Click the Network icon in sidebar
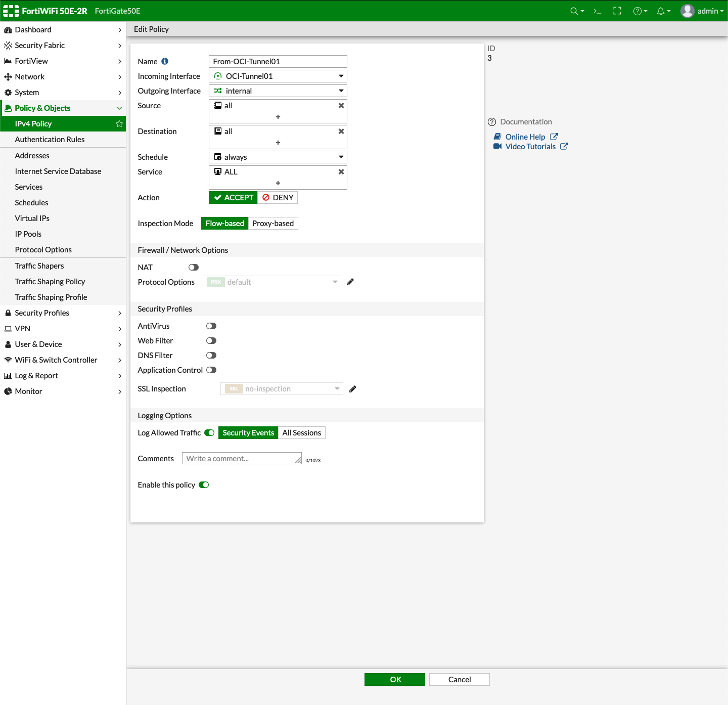The image size is (728, 705). coord(8,77)
